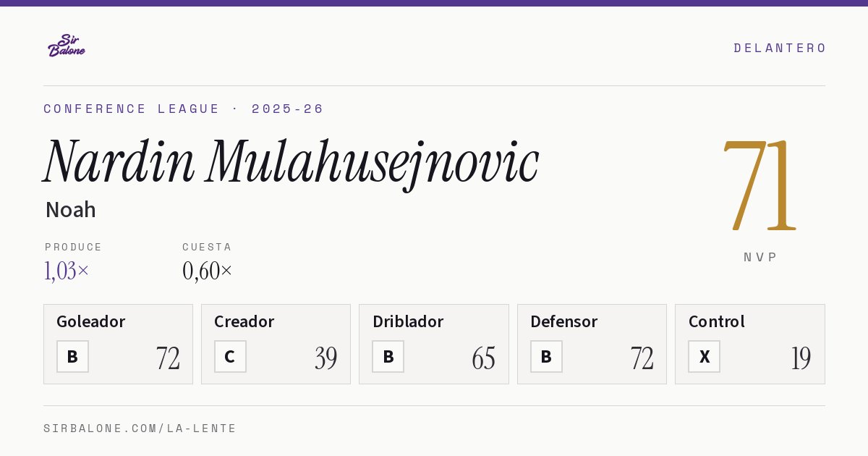Click the team name Noah
The image size is (868, 456).
(x=70, y=210)
